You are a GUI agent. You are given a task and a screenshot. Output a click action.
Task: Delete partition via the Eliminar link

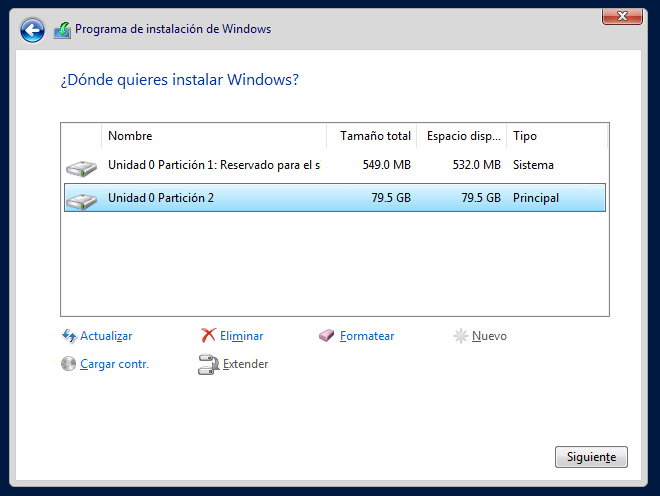(x=242, y=336)
